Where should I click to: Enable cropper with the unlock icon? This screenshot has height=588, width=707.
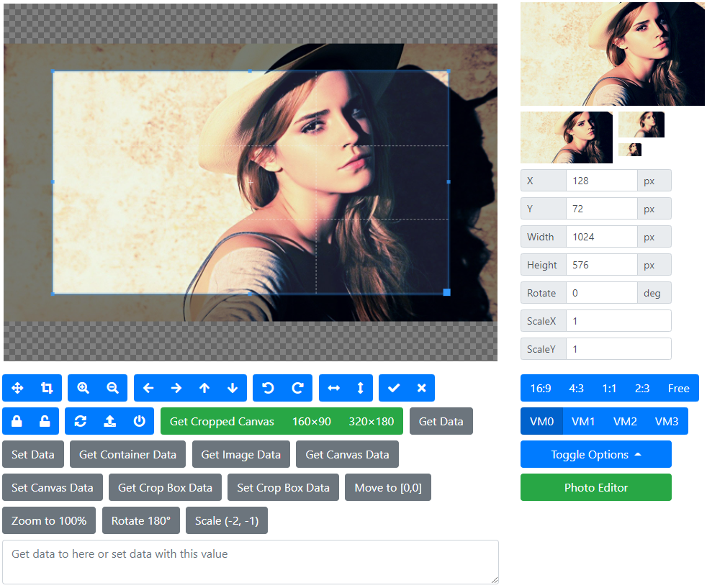45,421
